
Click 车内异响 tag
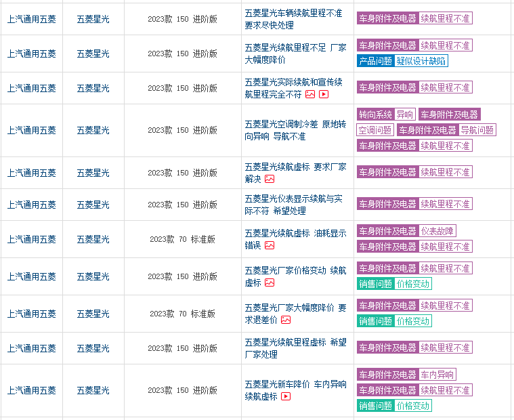(437, 375)
